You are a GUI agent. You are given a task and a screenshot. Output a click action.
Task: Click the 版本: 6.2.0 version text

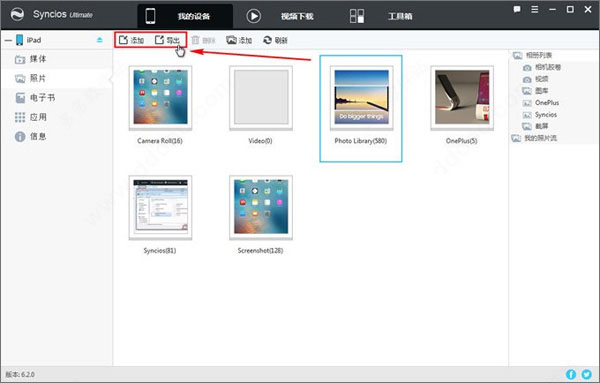(20, 374)
